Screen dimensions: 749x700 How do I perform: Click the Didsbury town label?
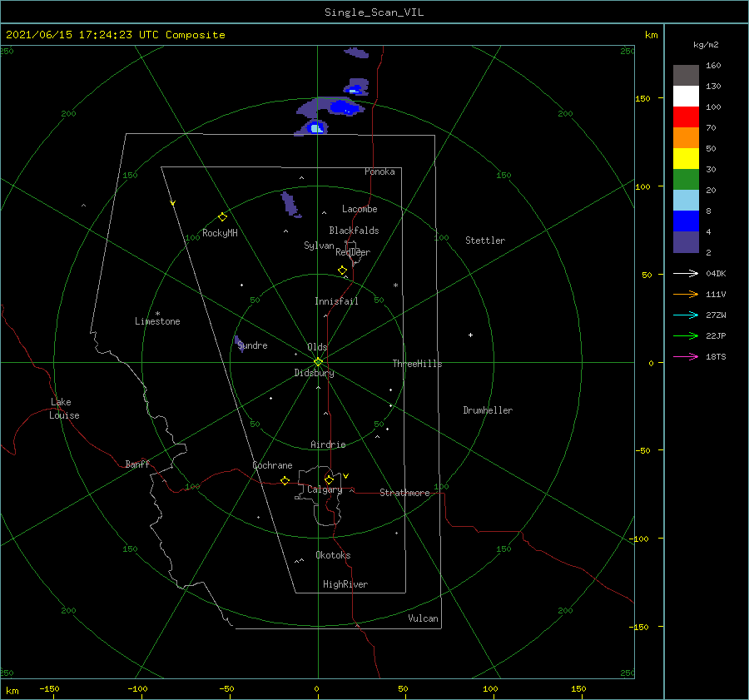click(314, 373)
